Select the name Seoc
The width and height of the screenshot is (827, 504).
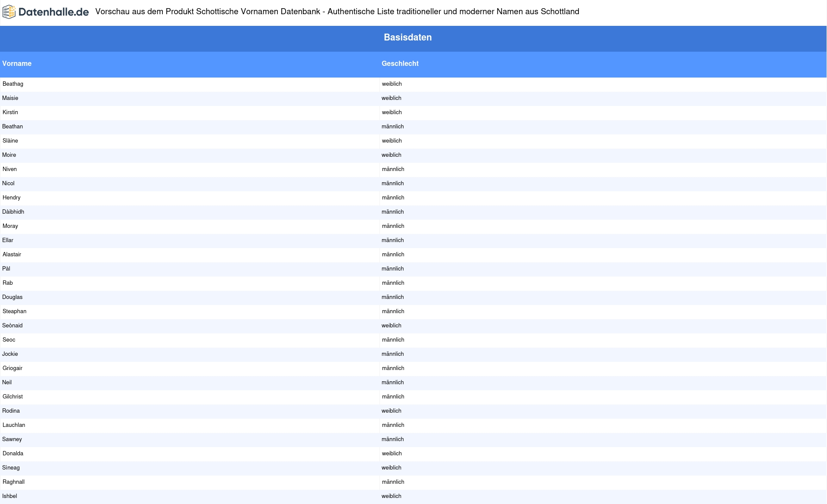click(9, 340)
